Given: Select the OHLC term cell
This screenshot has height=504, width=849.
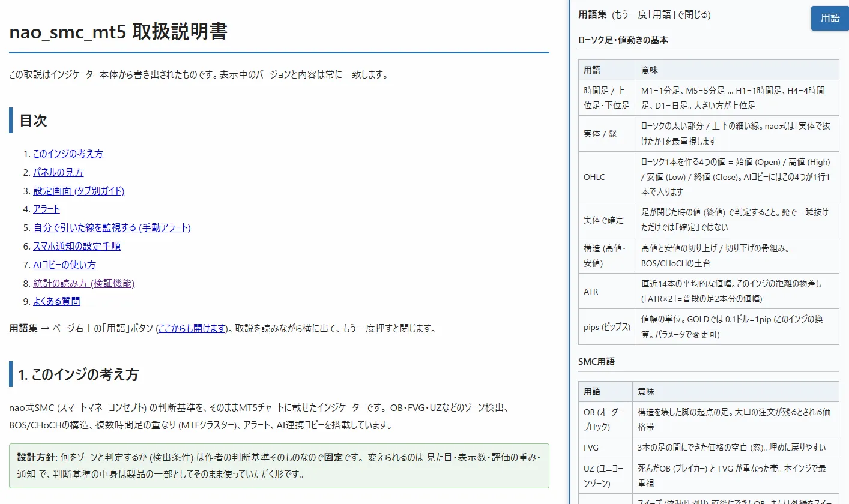Looking at the screenshot, I should [607, 177].
